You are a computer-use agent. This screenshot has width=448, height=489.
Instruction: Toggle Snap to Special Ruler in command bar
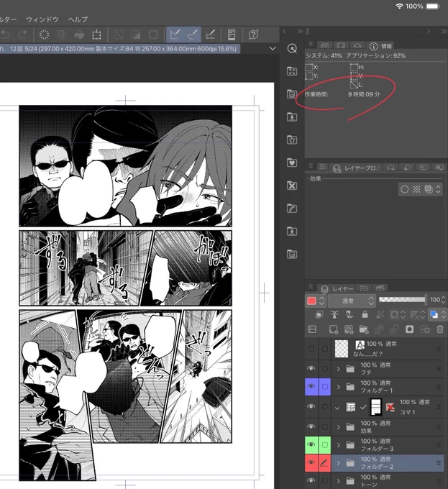pyautogui.click(x=193, y=35)
